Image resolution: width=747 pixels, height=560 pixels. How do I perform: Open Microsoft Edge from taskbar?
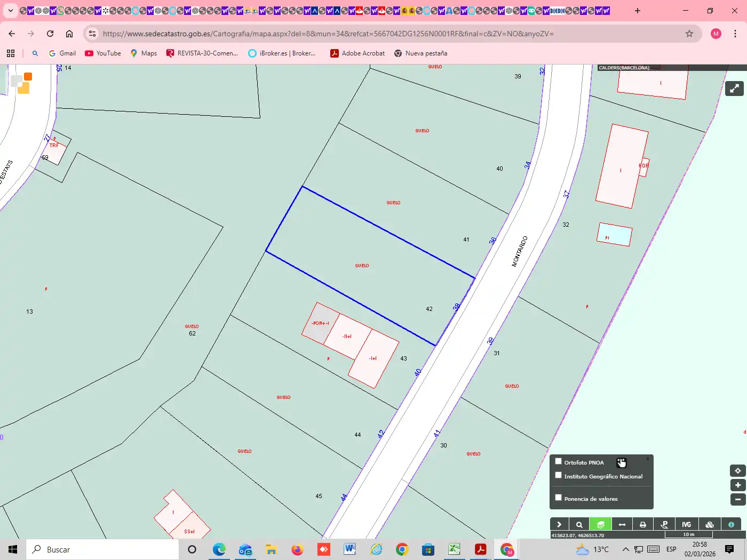pyautogui.click(x=219, y=549)
